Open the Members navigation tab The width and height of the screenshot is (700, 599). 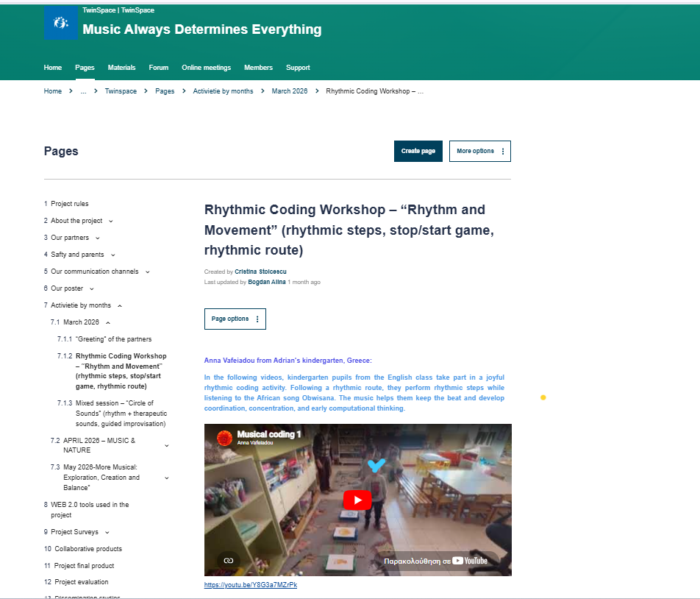click(x=258, y=68)
